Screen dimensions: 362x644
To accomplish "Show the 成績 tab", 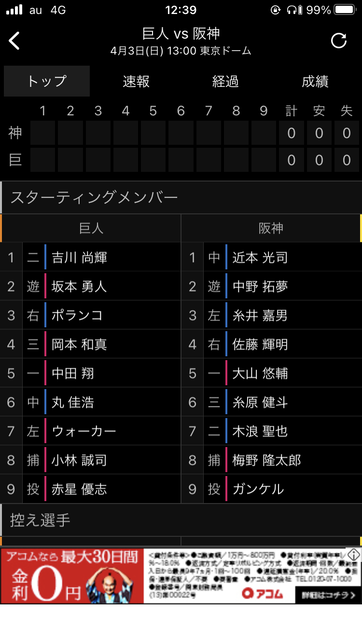I will click(x=315, y=82).
